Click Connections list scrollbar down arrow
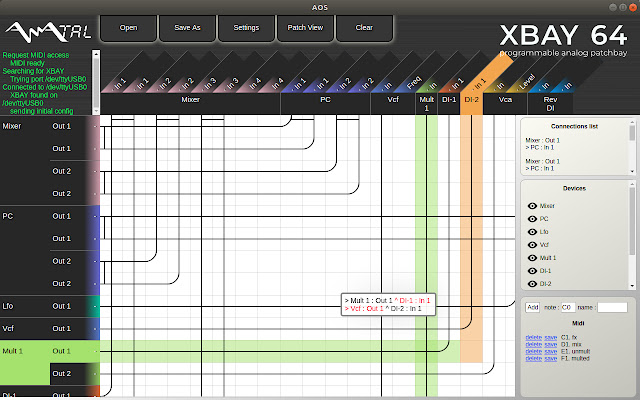The width and height of the screenshot is (640, 400). pos(632,171)
